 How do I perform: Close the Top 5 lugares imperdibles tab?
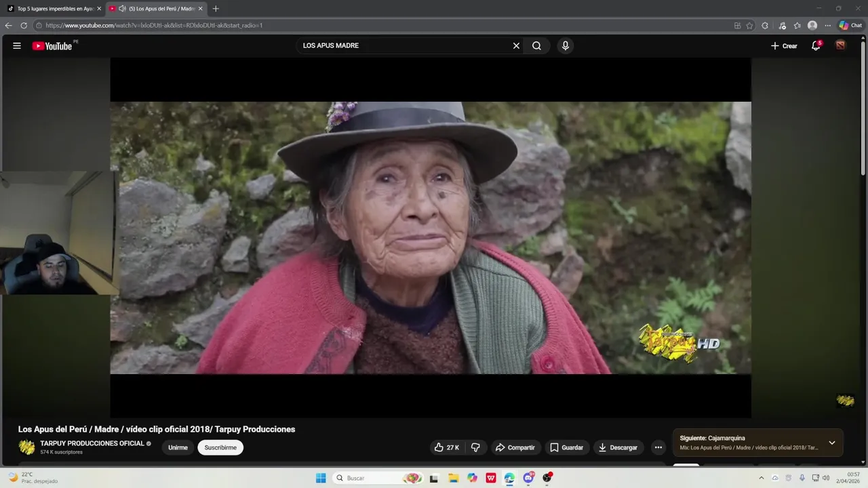[x=99, y=9]
